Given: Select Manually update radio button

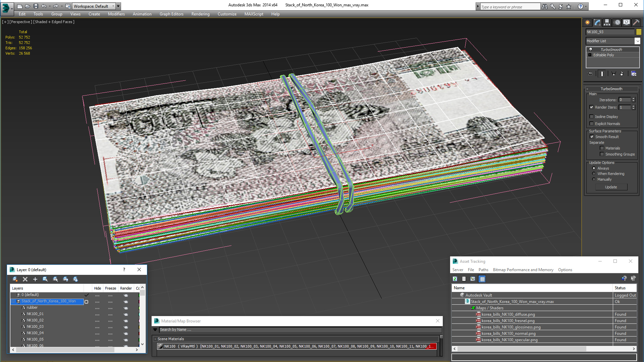Looking at the screenshot, I should pyautogui.click(x=594, y=179).
